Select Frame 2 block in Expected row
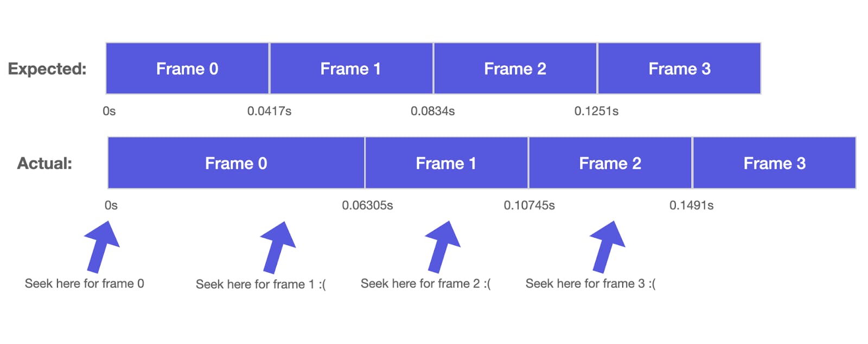868x344 pixels. [515, 68]
